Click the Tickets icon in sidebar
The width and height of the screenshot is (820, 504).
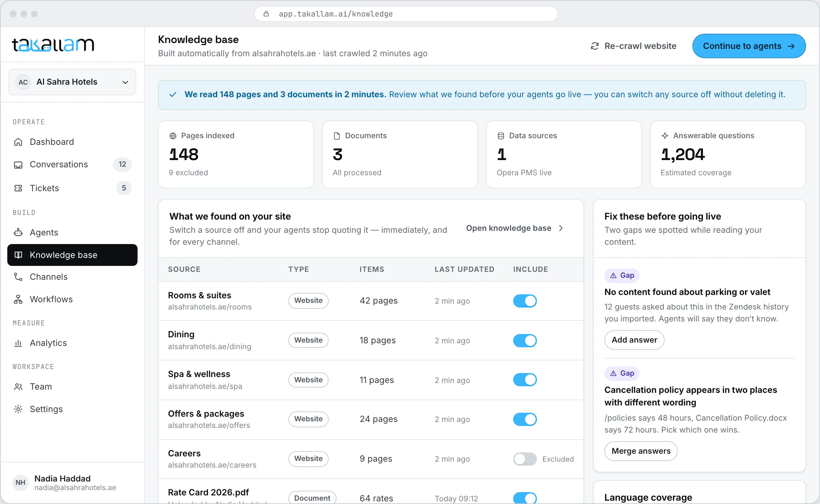tap(18, 188)
